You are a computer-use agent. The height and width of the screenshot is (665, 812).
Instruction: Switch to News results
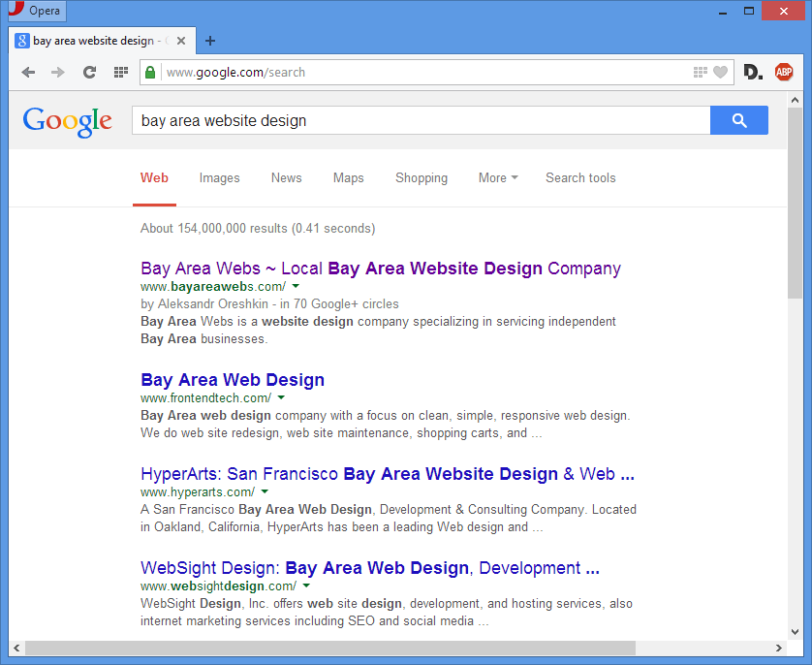click(x=287, y=177)
